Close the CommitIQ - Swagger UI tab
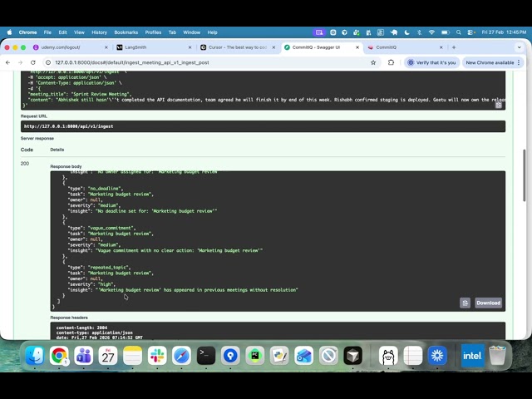Image resolution: width=532 pixels, height=399 pixels. pyautogui.click(x=357, y=47)
